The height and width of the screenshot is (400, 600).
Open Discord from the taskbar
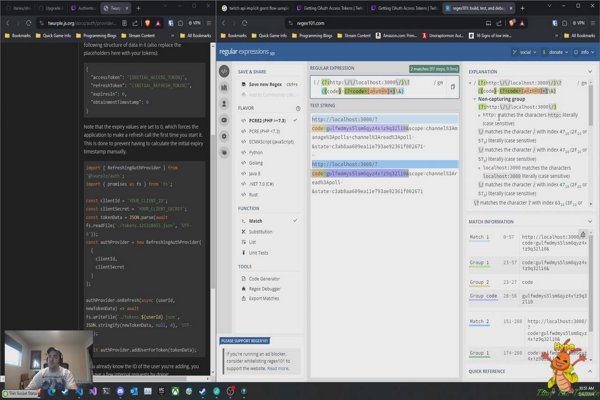120,391
